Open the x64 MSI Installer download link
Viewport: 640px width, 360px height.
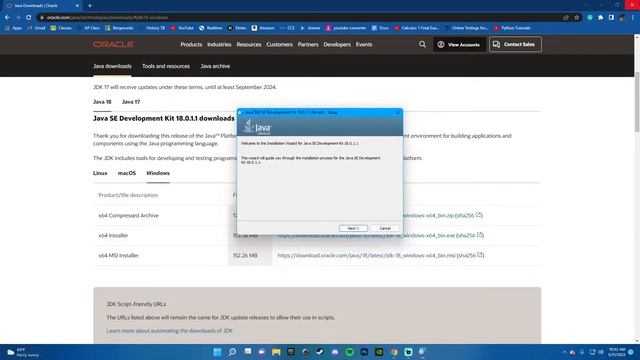point(366,256)
